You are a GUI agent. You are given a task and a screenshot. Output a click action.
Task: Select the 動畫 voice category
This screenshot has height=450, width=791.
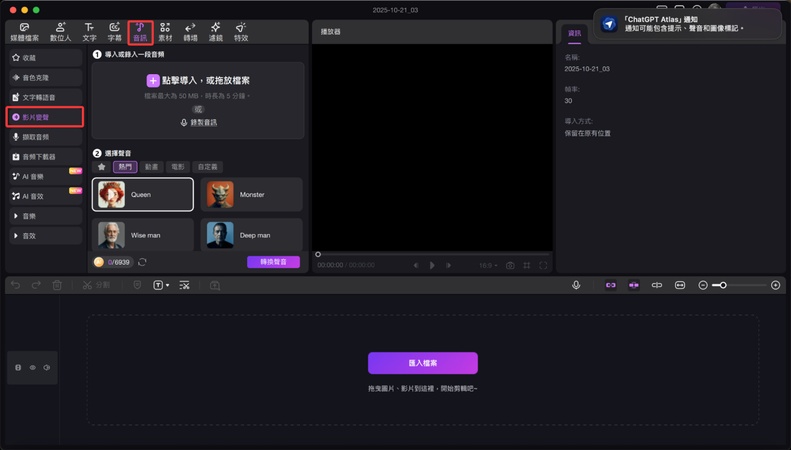point(151,167)
